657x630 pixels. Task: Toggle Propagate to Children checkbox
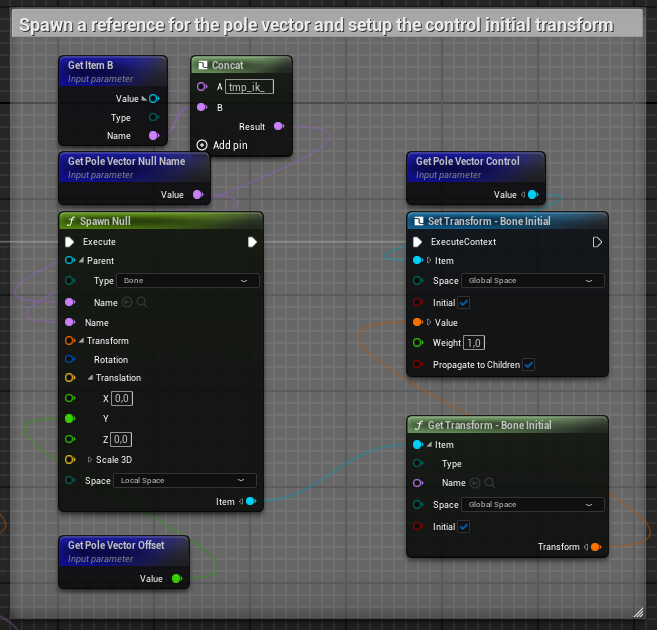tap(529, 364)
